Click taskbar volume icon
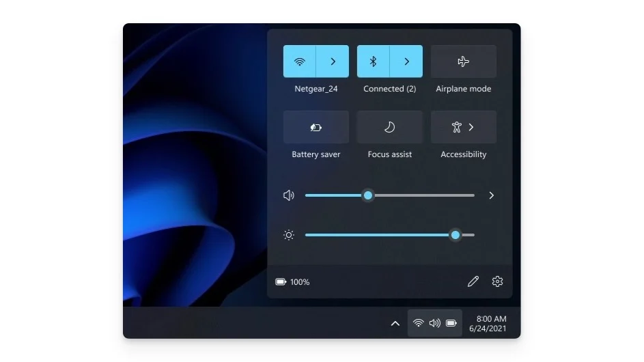Image resolution: width=644 pixels, height=362 pixels. click(434, 323)
